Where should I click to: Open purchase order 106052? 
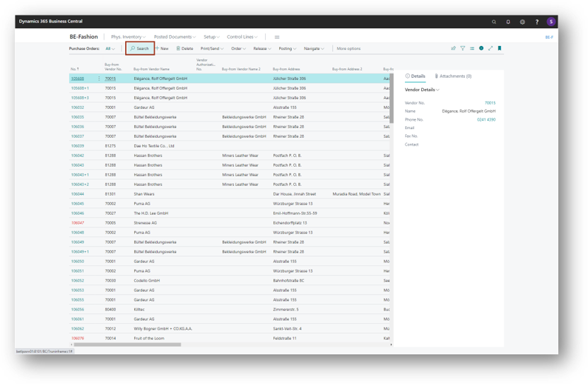(78, 280)
